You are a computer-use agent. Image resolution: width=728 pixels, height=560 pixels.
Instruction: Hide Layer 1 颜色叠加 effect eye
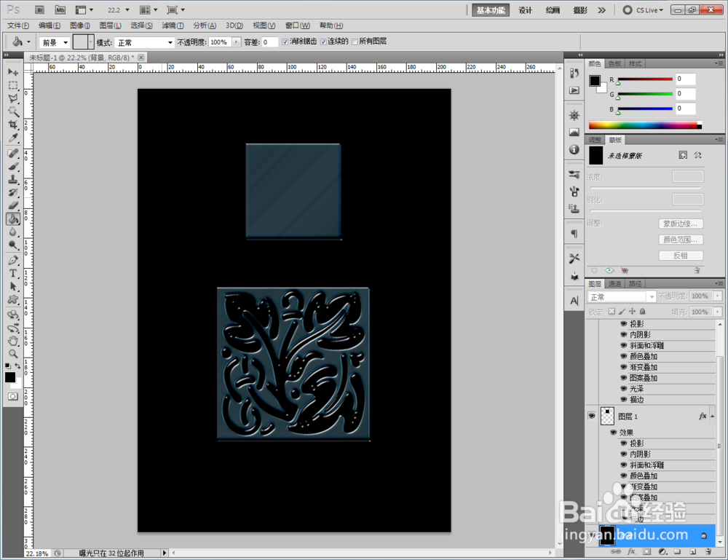pyautogui.click(x=624, y=476)
